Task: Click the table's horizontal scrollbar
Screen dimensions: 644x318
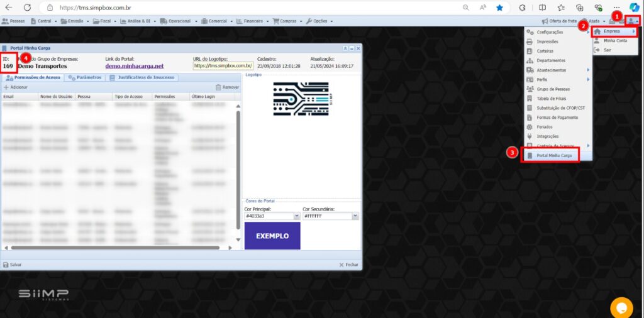Action: (x=115, y=248)
